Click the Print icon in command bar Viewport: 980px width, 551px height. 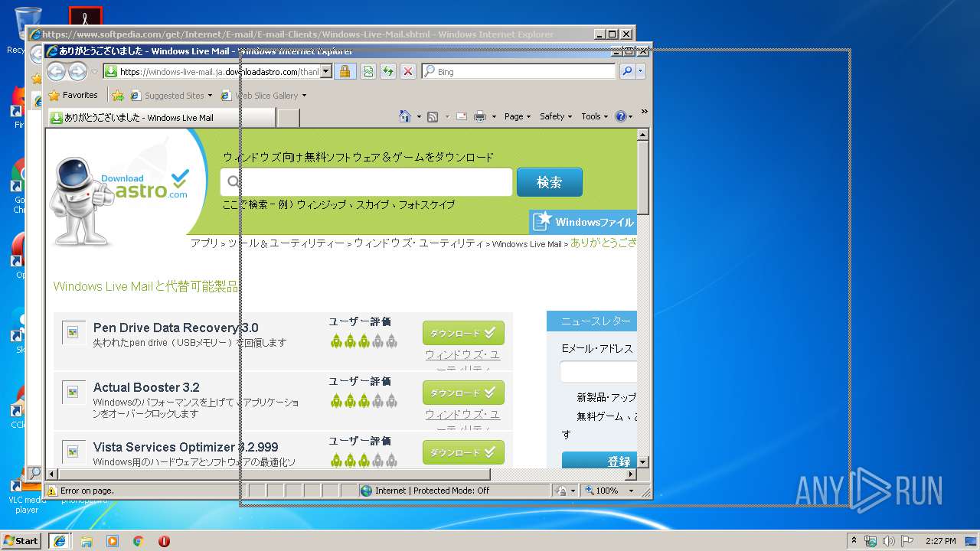coord(480,116)
